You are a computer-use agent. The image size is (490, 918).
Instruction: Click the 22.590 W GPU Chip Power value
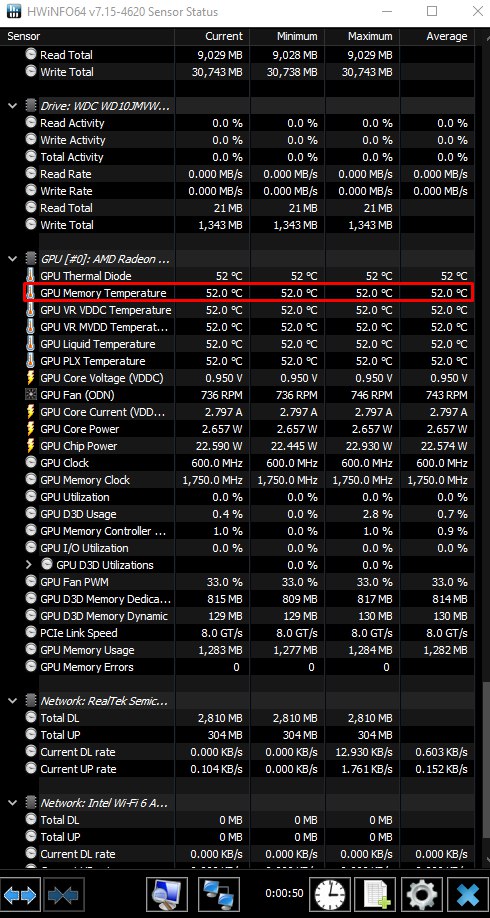219,446
